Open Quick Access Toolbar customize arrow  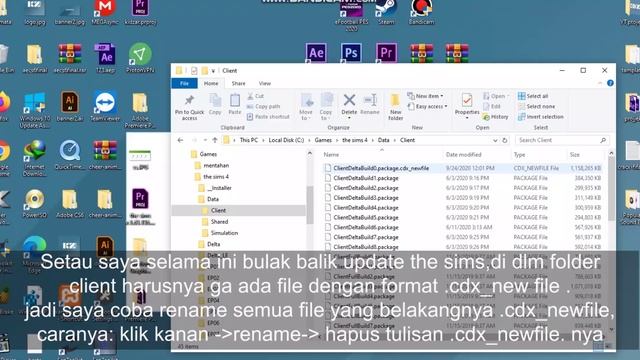213,71
